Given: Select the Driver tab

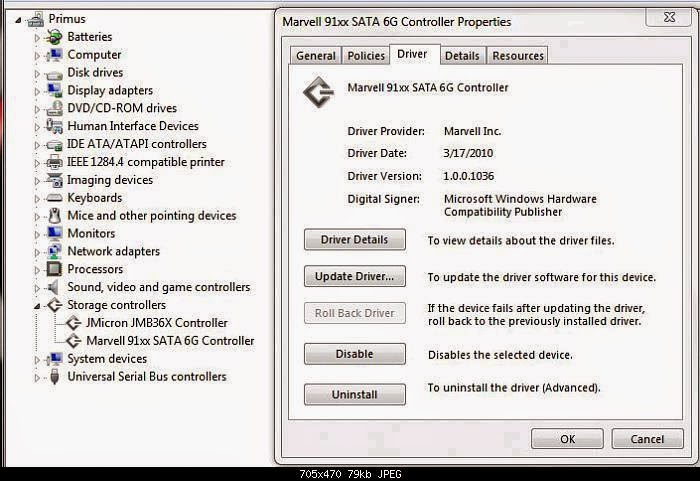Looking at the screenshot, I should 415,54.
